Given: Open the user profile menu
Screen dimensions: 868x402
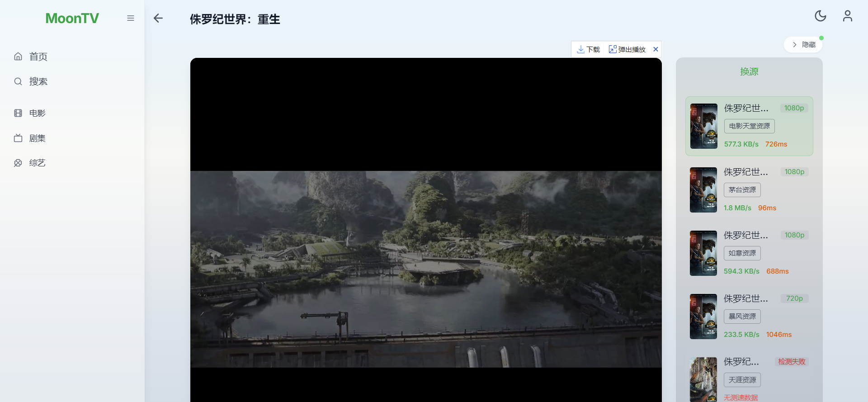Looking at the screenshot, I should pyautogui.click(x=847, y=16).
